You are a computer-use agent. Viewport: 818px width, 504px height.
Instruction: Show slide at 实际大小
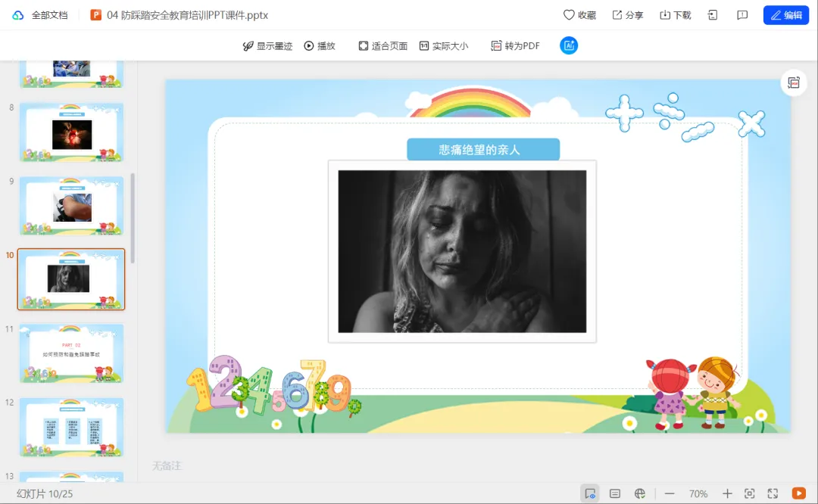tap(443, 46)
